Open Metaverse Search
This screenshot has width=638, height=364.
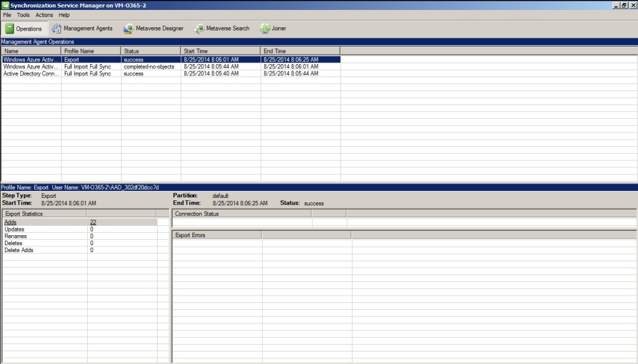click(x=225, y=28)
